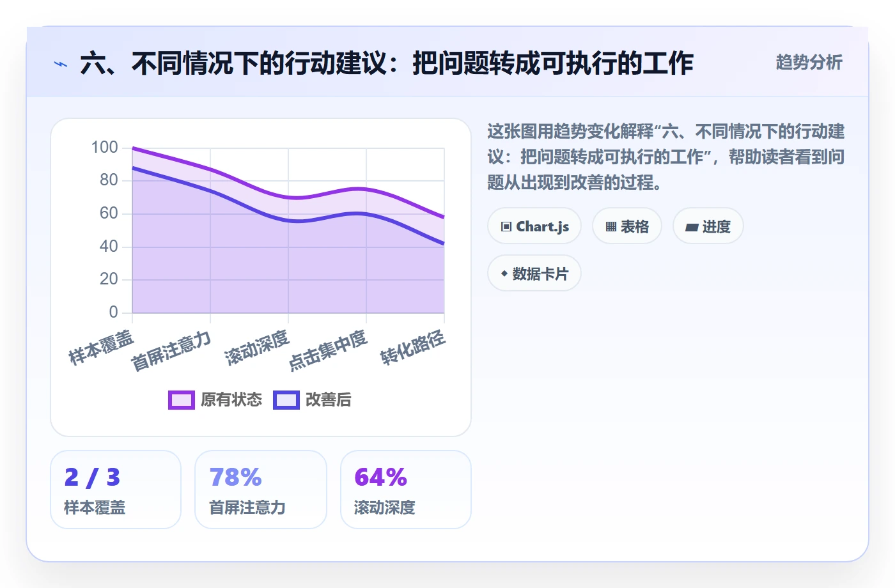Screen dimensions: 895x588
Task: Click the 40 y-axis value
Action: (x=109, y=247)
